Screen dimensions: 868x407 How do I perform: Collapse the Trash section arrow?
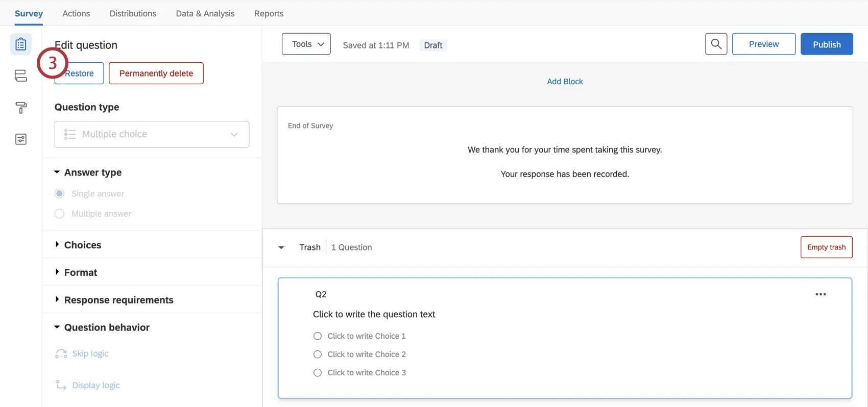[x=281, y=247]
